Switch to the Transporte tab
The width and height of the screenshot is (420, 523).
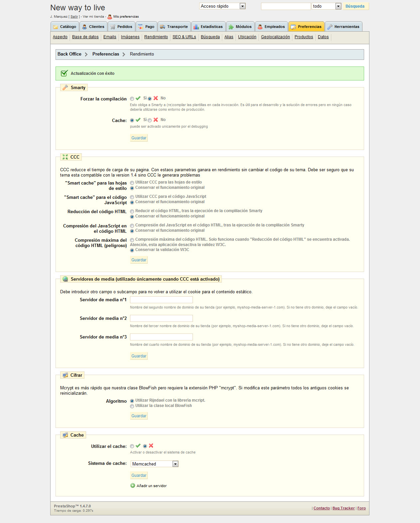(174, 27)
